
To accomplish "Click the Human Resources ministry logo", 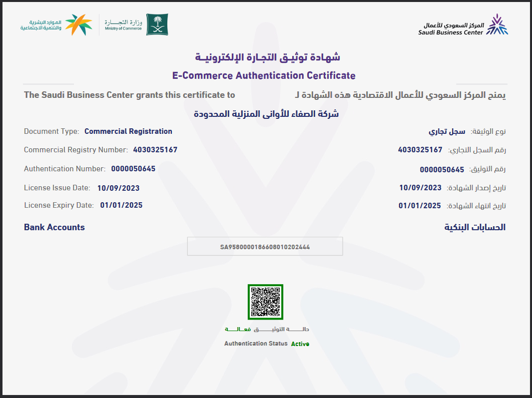I will tap(56, 24).
